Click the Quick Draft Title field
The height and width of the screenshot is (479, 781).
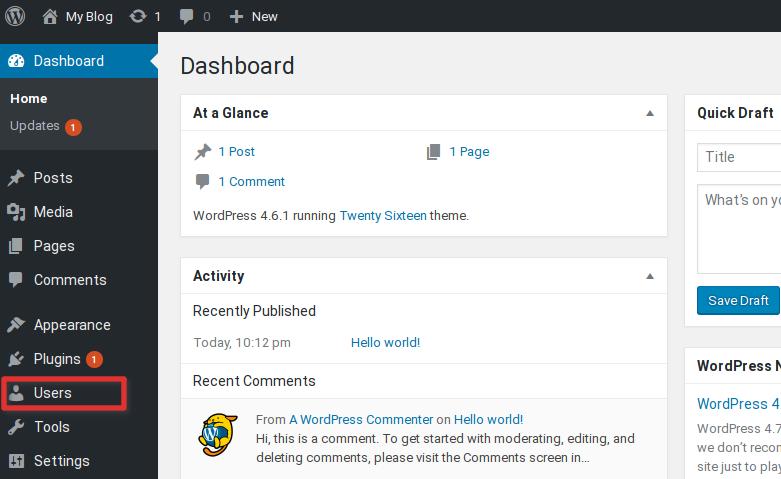click(x=740, y=157)
